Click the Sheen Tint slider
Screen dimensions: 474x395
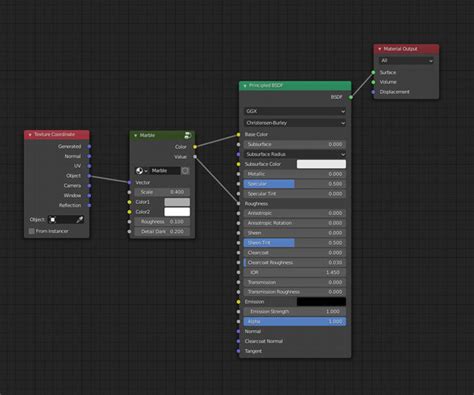[295, 243]
